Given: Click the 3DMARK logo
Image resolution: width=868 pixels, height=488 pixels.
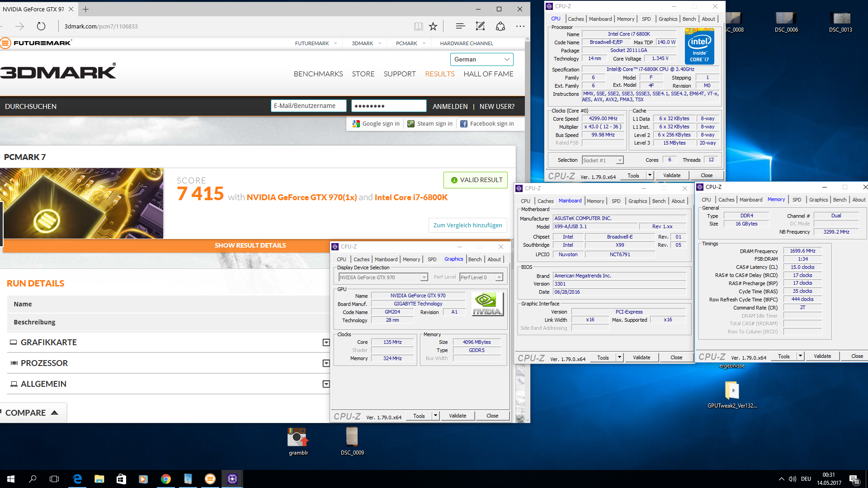Looking at the screenshot, I should click(x=58, y=71).
